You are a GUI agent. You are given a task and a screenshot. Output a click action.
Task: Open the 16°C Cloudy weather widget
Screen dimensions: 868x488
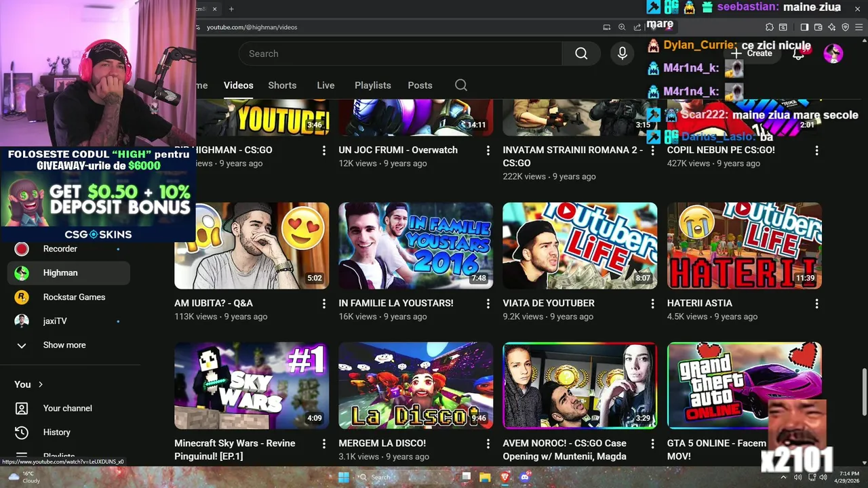pos(24,477)
